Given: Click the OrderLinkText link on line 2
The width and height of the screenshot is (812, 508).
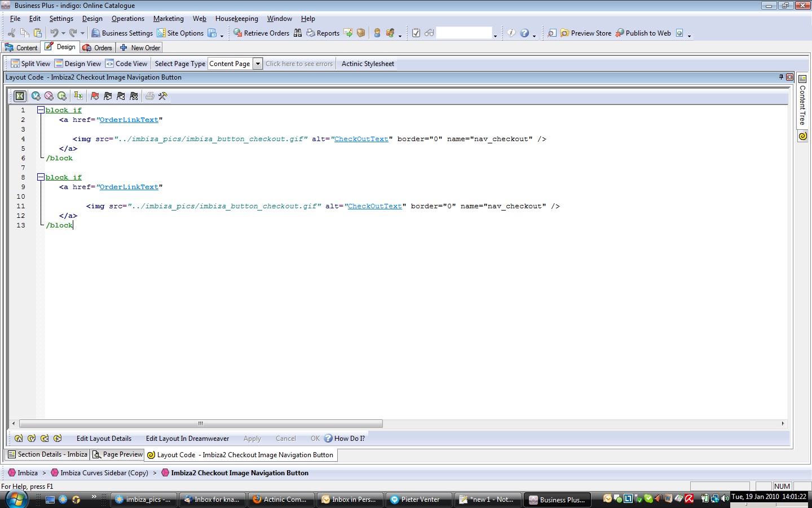Looking at the screenshot, I should click(129, 120).
